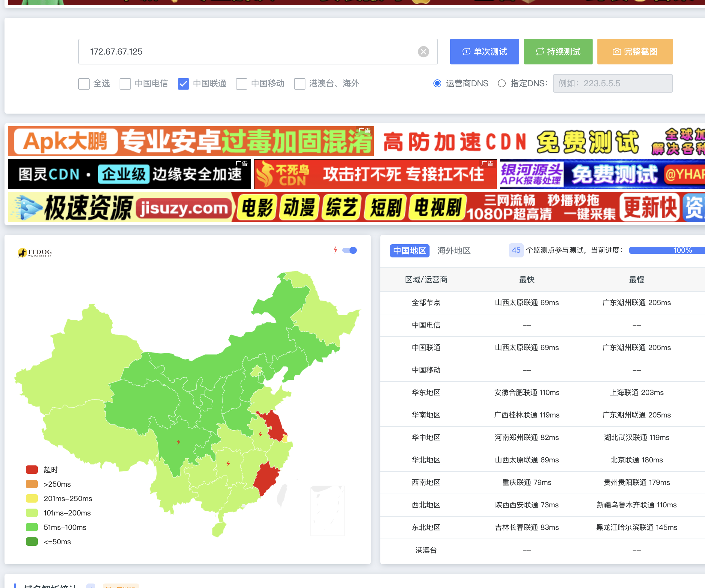The width and height of the screenshot is (705, 588).
Task: Open the 极速资源 jisuzy.com ad banner
Action: 356,207
